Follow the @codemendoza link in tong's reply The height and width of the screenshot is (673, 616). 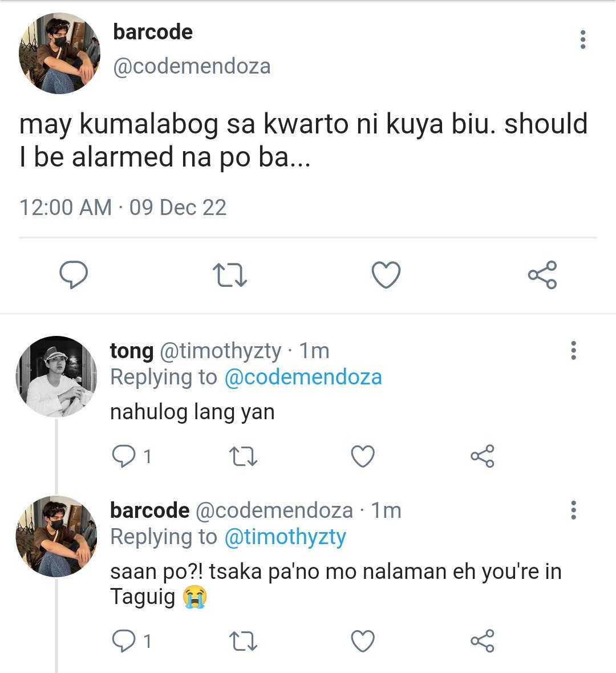303,377
